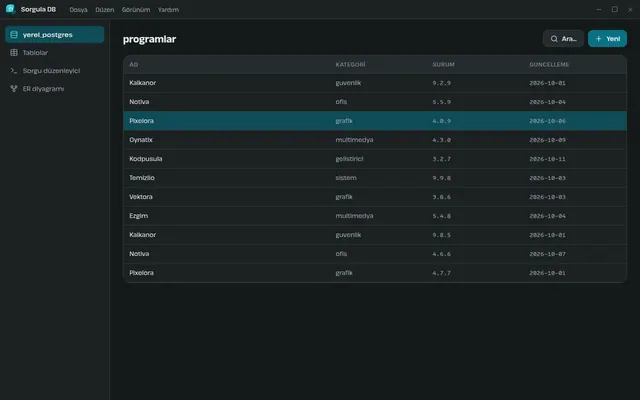Select the Temizlio row name
The height and width of the screenshot is (400, 640).
point(142,178)
